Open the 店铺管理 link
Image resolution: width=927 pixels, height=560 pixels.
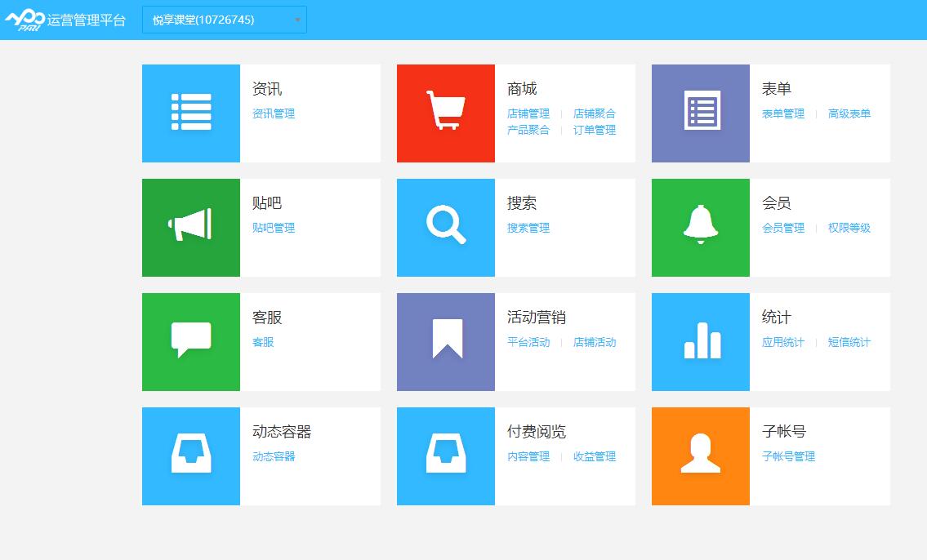(528, 114)
